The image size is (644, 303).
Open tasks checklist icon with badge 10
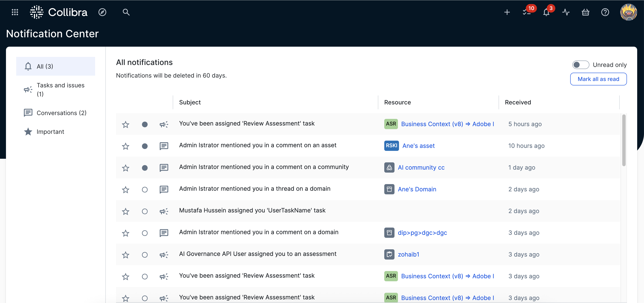526,12
